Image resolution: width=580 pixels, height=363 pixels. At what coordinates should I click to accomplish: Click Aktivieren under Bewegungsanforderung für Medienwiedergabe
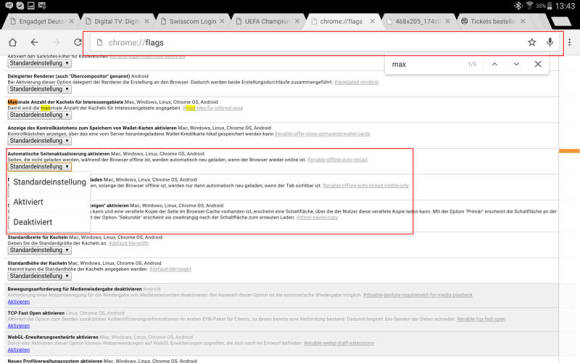[18, 302]
